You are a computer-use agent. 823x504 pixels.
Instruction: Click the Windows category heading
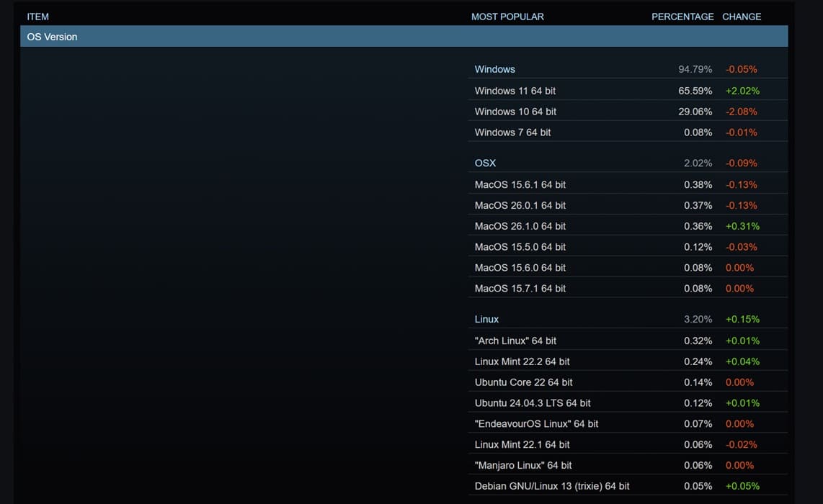click(494, 69)
